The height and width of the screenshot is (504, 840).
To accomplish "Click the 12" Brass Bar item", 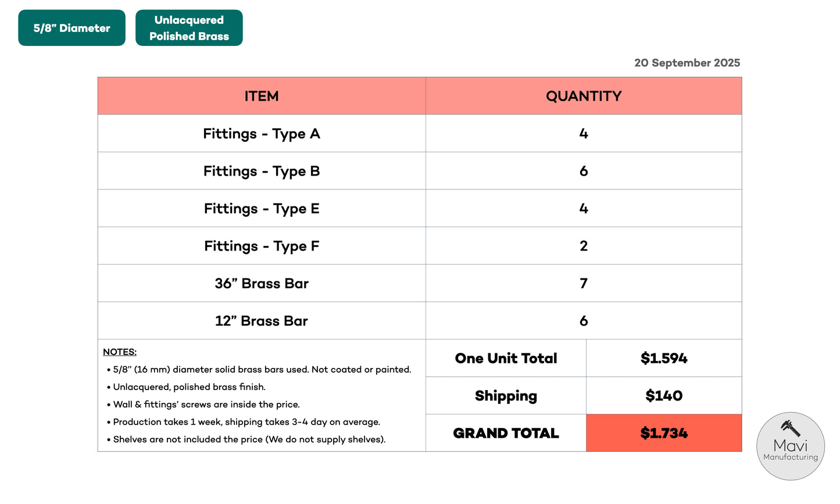I will [x=262, y=321].
